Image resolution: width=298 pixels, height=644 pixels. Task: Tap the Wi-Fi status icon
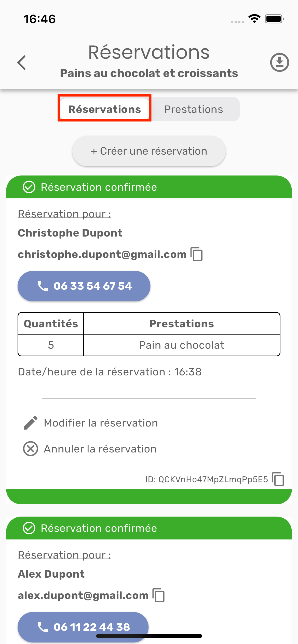254,19
